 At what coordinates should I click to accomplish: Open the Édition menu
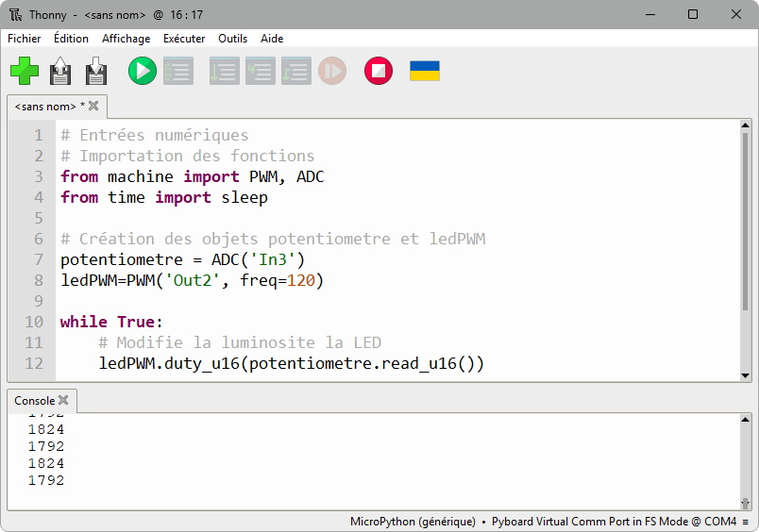pyautogui.click(x=71, y=39)
